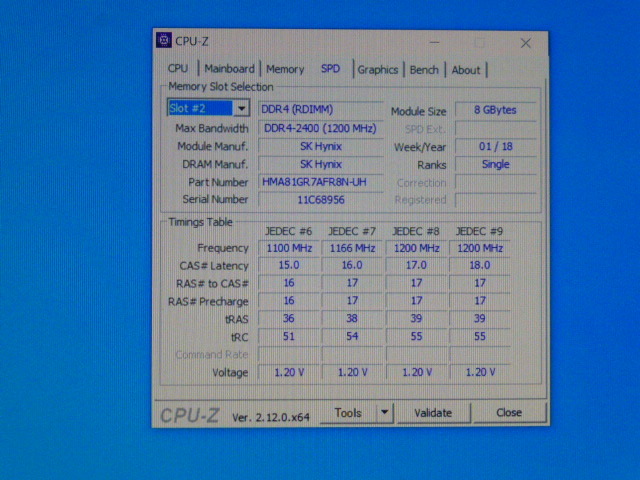The image size is (640, 480).
Task: Click the CAS# Latency 18.0 cell
Action: click(x=480, y=265)
